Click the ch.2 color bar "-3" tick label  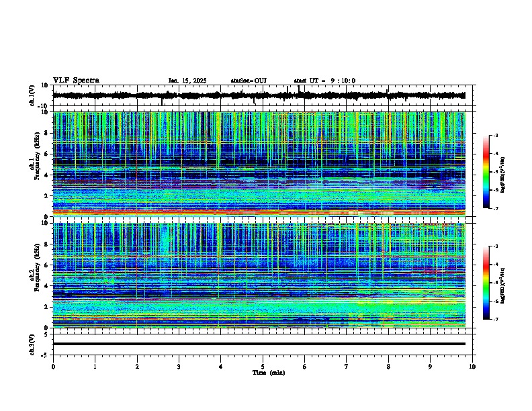tap(495, 246)
